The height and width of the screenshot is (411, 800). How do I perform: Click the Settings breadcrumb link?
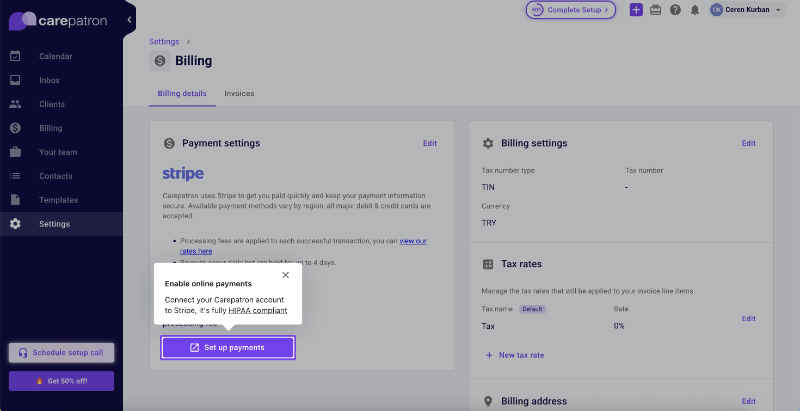click(x=164, y=41)
